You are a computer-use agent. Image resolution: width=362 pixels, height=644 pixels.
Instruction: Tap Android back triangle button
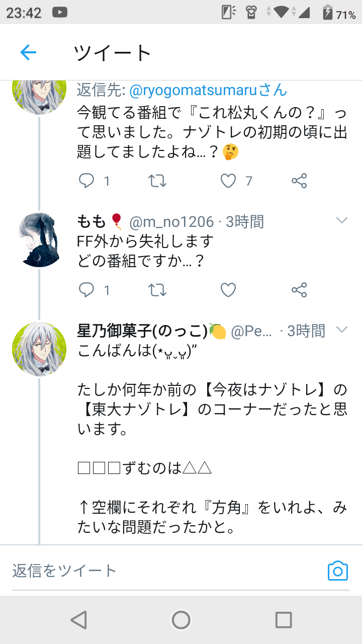point(78,620)
